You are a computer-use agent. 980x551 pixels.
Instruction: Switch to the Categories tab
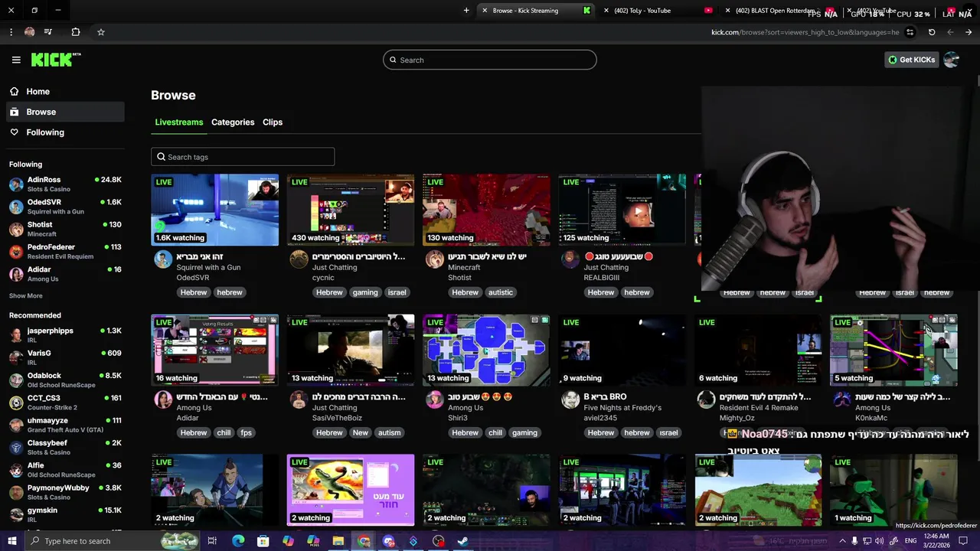tap(233, 122)
